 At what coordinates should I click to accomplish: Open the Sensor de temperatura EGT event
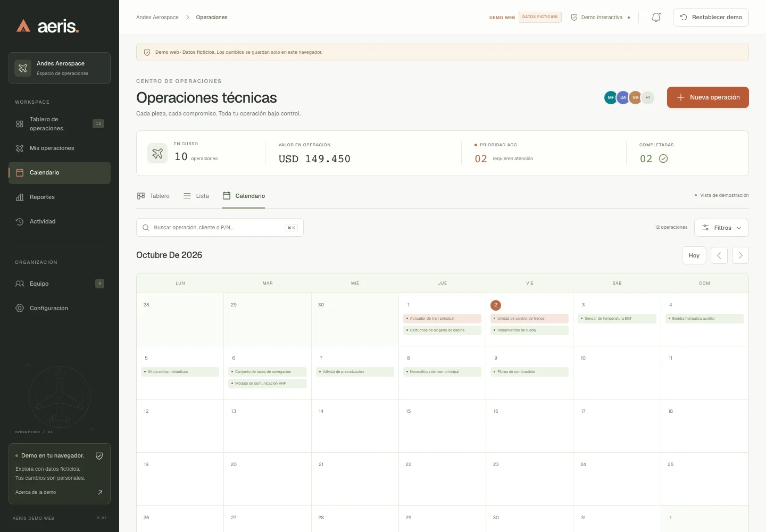617,319
